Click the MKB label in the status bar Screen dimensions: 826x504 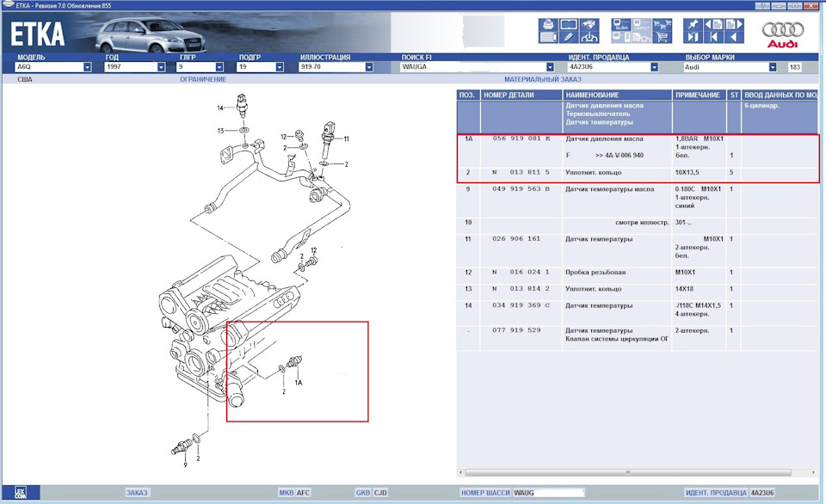pyautogui.click(x=286, y=493)
